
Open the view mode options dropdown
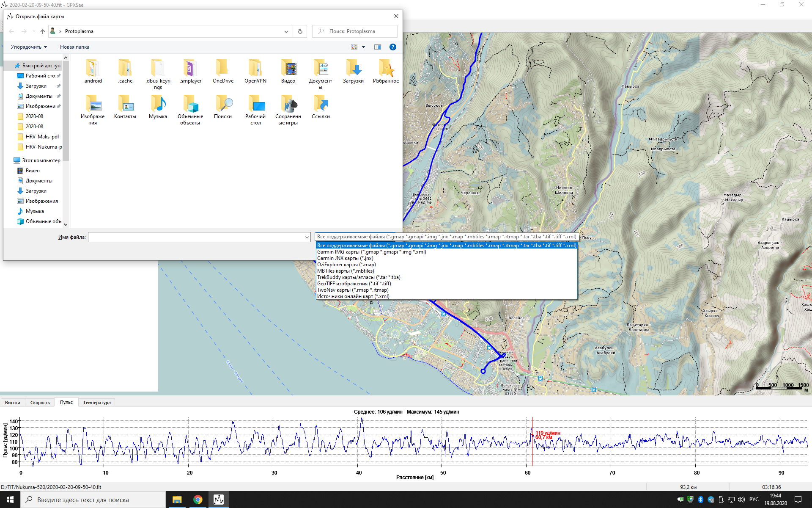(363, 47)
